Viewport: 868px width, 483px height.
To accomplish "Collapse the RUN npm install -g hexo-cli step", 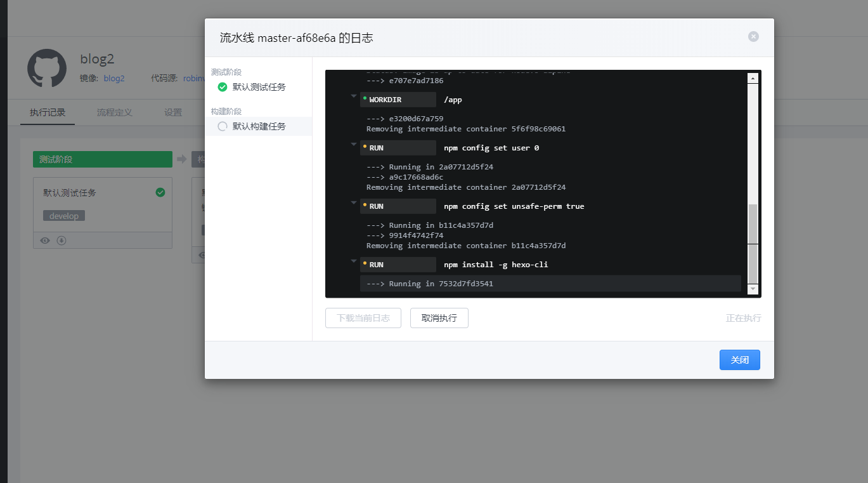I will (x=353, y=261).
